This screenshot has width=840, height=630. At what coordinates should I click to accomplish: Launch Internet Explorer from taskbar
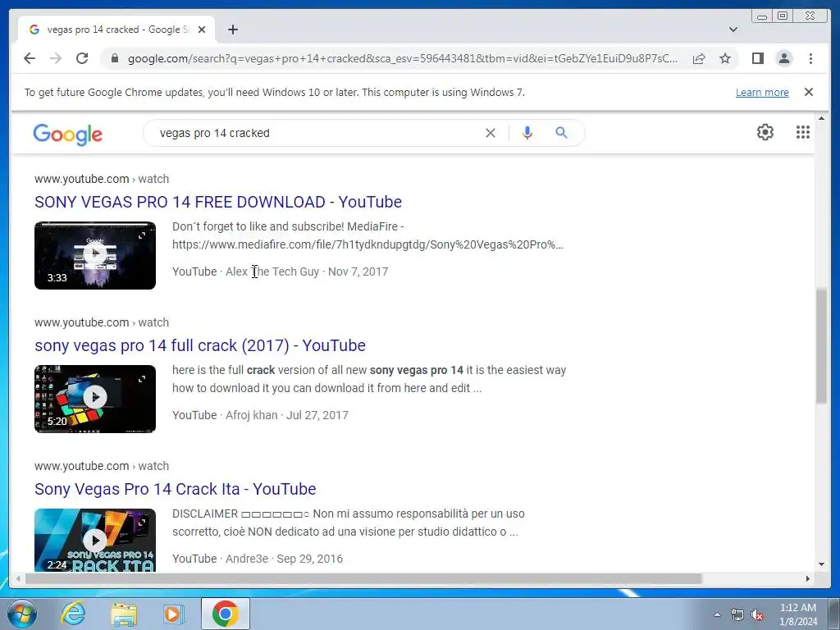tap(73, 614)
